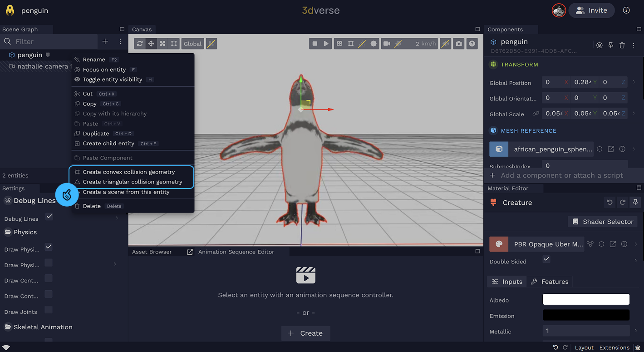Show info for the african_penguin mesh
Screen dimensions: 644x352
[x=622, y=149]
